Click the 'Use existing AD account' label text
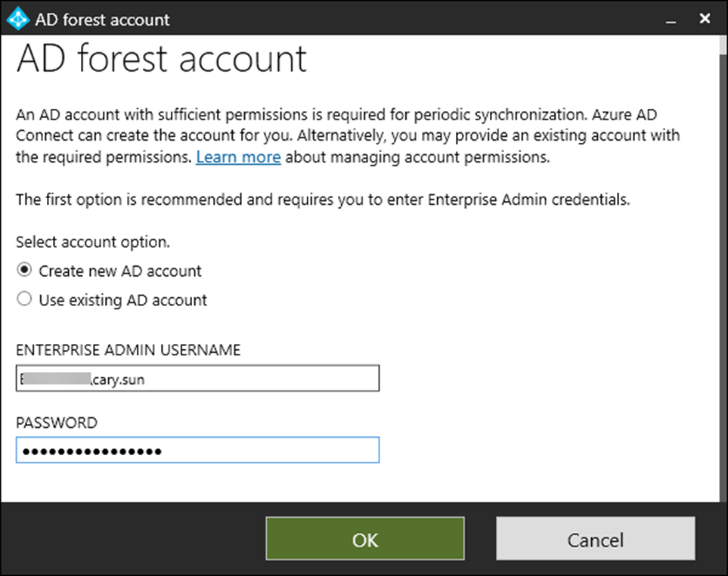The width and height of the screenshot is (728, 576). coord(122,300)
